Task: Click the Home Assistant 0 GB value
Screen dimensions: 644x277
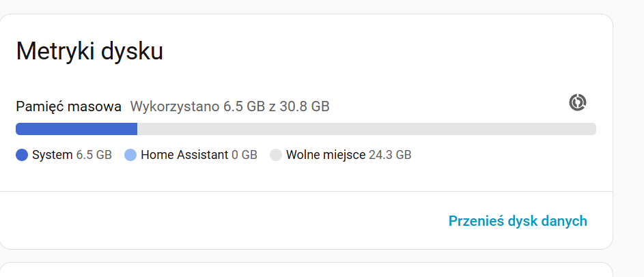Action: click(x=244, y=155)
